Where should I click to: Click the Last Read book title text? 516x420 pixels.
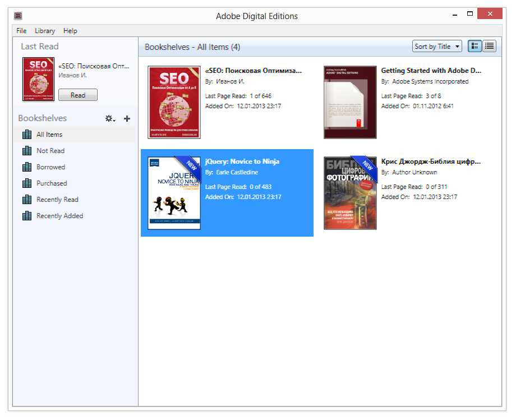coord(94,66)
